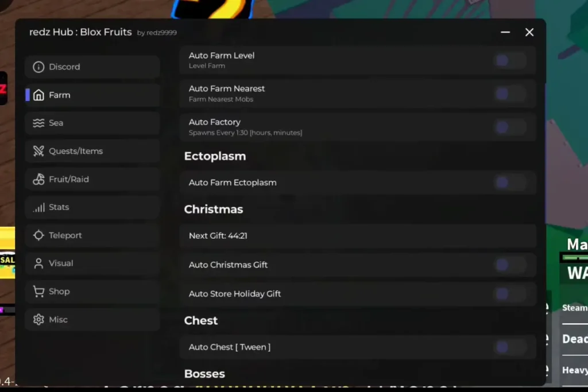Viewport: 588px width, 392px height.
Task: Click the crossed swords Quests/Items icon
Action: [x=38, y=151]
